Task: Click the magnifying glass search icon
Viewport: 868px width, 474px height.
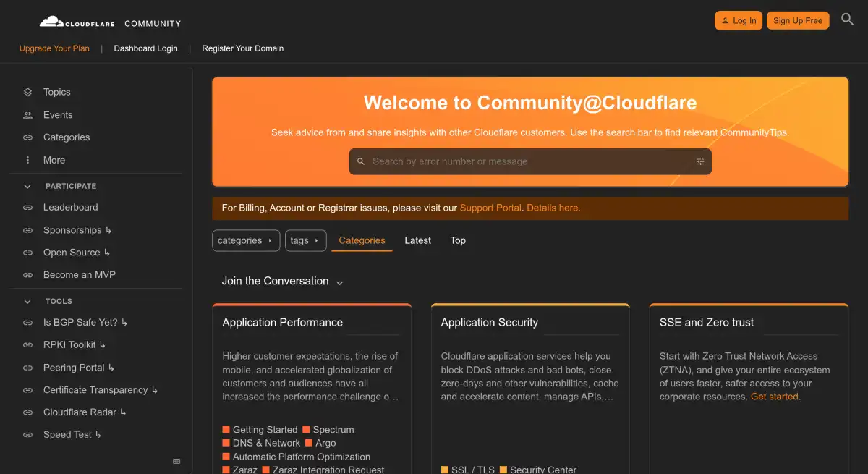Action: pyautogui.click(x=847, y=20)
